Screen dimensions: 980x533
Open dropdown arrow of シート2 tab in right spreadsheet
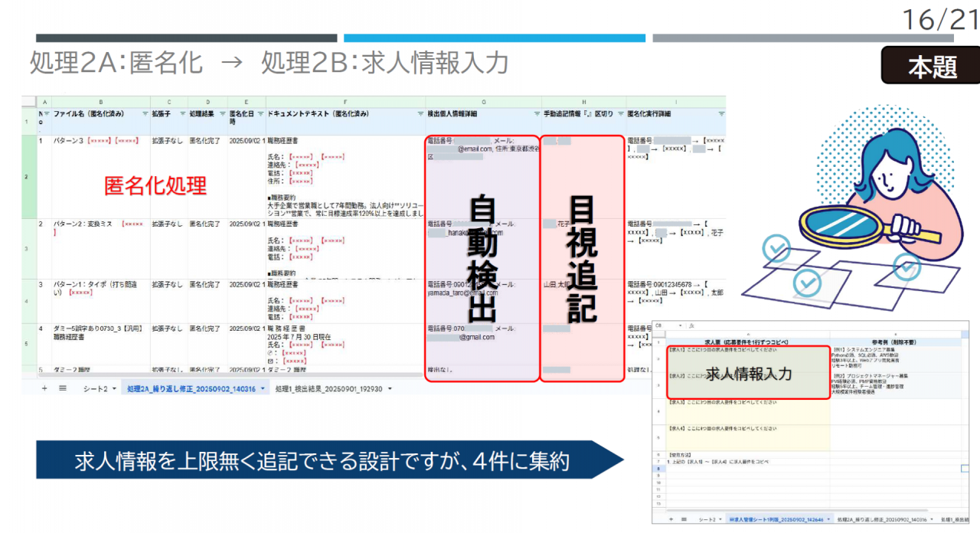coord(720,519)
